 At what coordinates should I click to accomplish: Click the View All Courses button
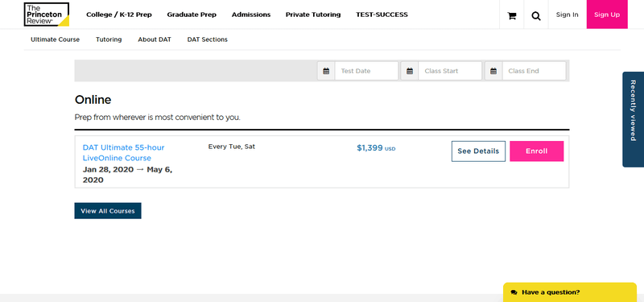[x=108, y=211]
